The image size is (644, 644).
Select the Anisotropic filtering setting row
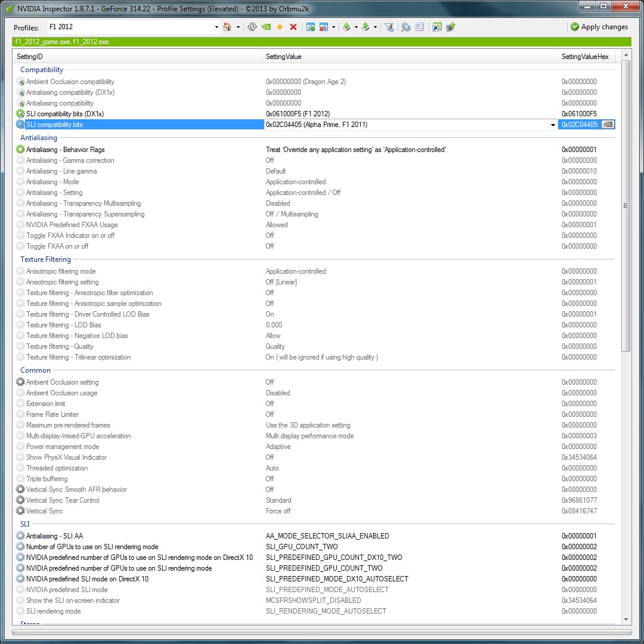point(315,282)
